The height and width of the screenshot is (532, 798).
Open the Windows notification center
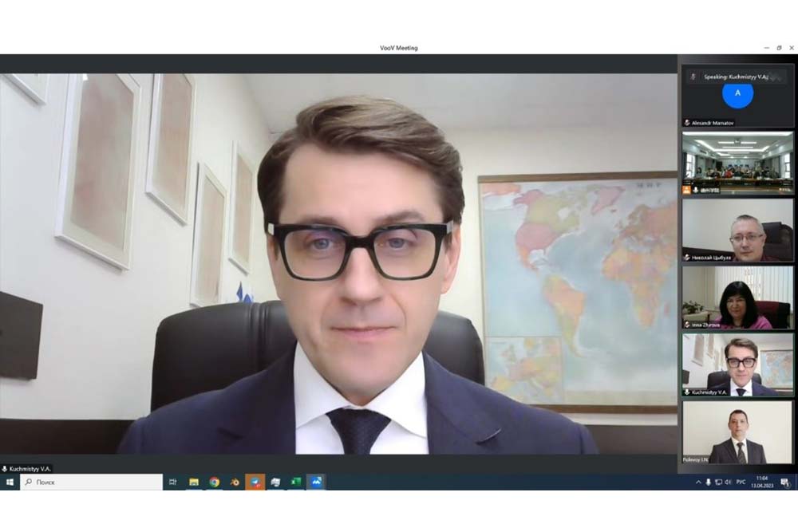(784, 483)
